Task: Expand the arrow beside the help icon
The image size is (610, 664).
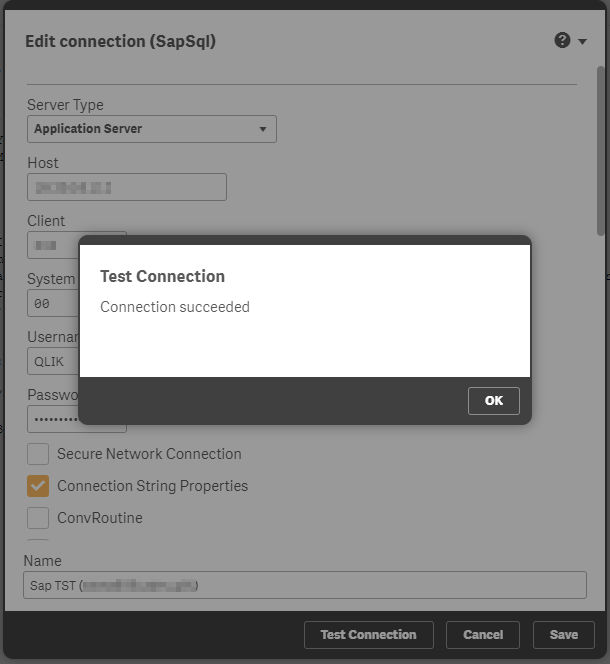Action: pyautogui.click(x=583, y=42)
